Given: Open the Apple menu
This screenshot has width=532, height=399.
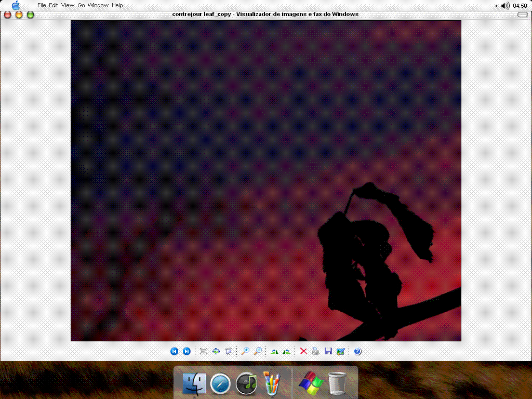Looking at the screenshot, I should tap(16, 5).
